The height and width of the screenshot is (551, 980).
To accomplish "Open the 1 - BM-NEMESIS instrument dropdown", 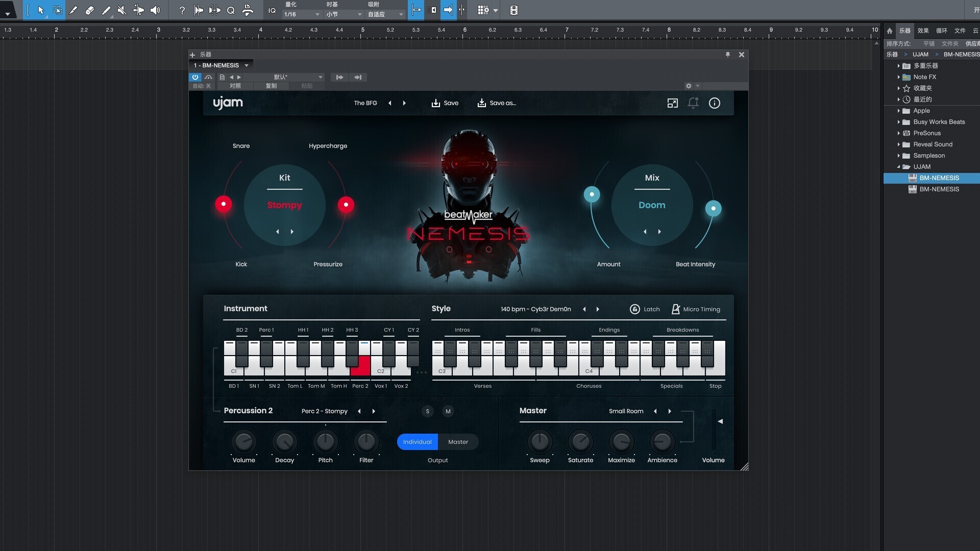I will coord(221,65).
